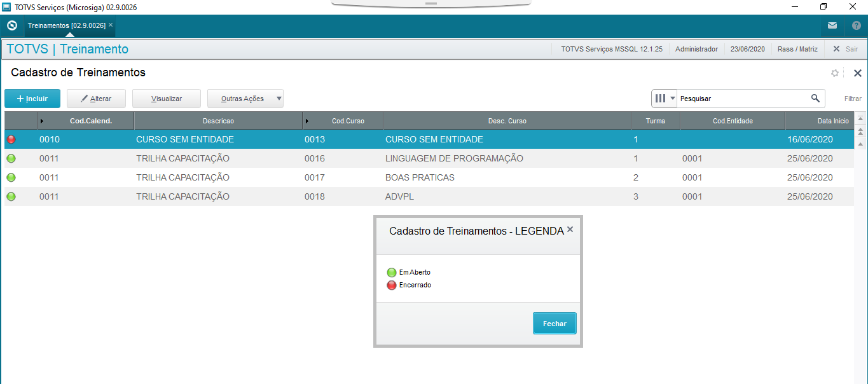The width and height of the screenshot is (868, 384).
Task: Sort by Cod.Calend. column header
Action: coord(86,121)
